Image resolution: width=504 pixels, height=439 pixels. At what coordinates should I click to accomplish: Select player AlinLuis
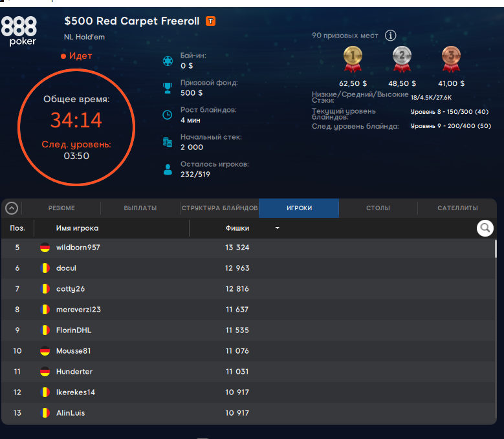[x=71, y=413]
